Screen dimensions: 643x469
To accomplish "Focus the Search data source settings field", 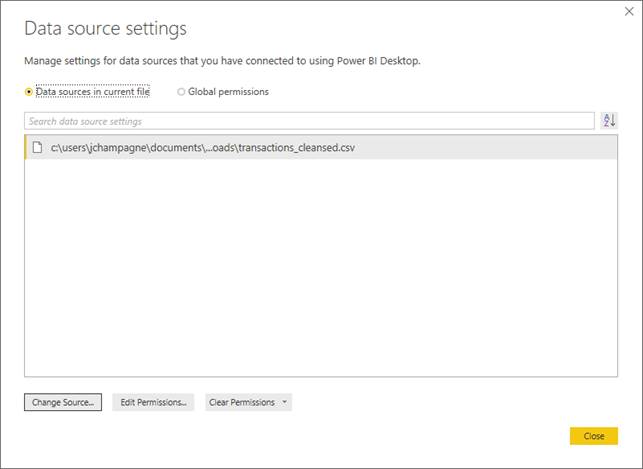I will pos(309,121).
